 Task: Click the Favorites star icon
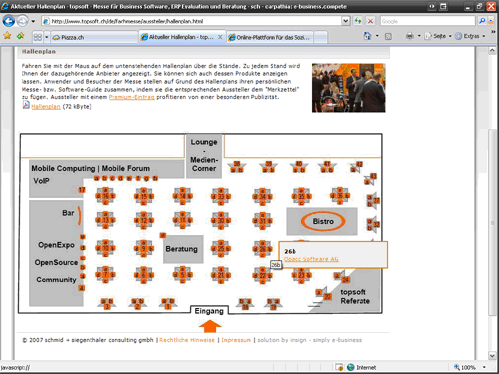click(x=7, y=36)
